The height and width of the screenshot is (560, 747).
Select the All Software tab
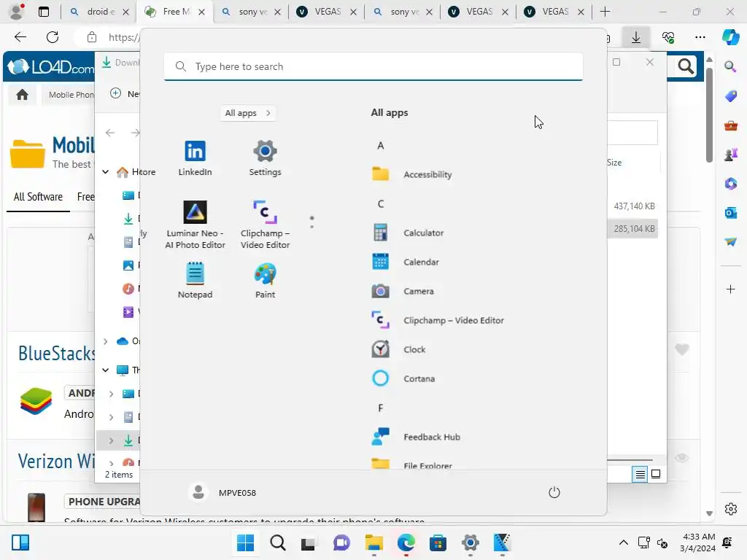click(x=38, y=197)
